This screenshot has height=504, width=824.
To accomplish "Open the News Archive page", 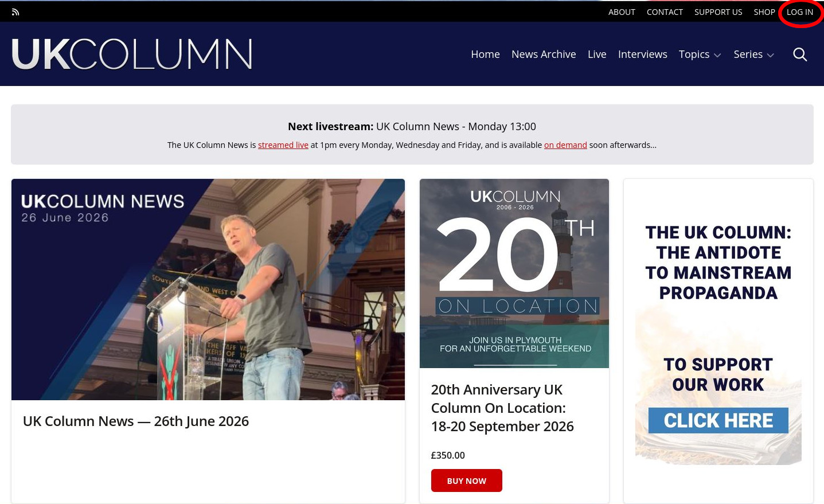I will click(544, 54).
